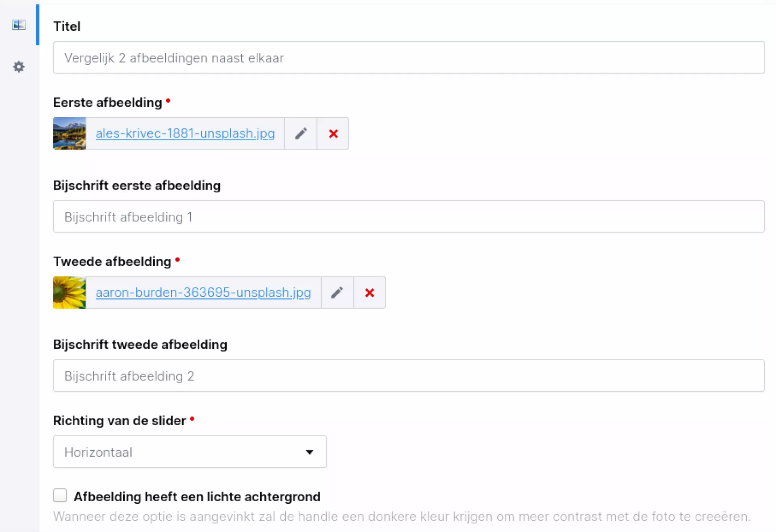Enable light background checkbox
Image resolution: width=776 pixels, height=532 pixels.
click(60, 495)
